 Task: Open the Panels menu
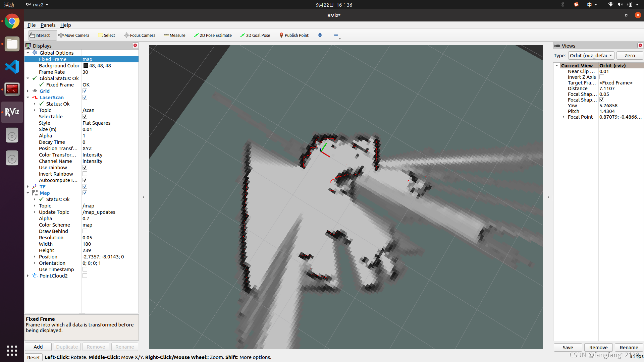tap(48, 25)
